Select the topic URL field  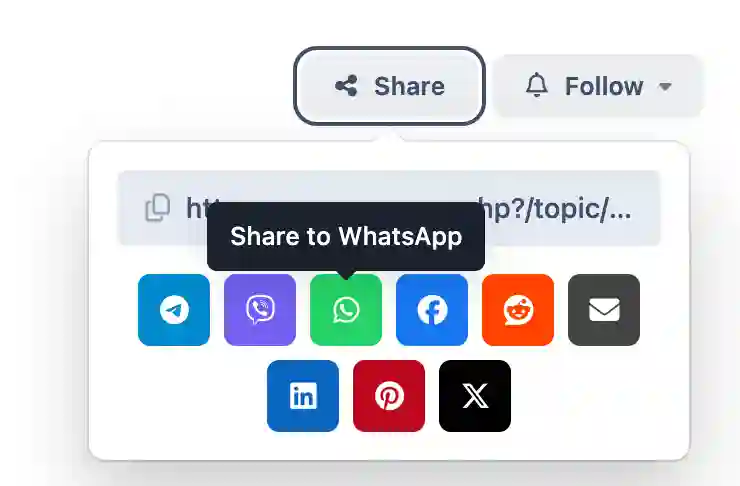click(x=389, y=208)
